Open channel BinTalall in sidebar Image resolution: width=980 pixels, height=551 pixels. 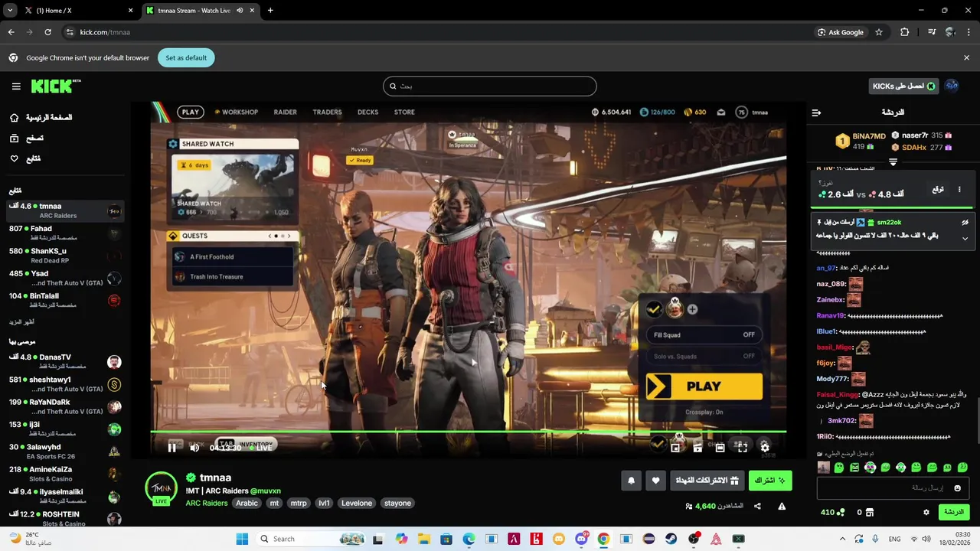pos(64,300)
